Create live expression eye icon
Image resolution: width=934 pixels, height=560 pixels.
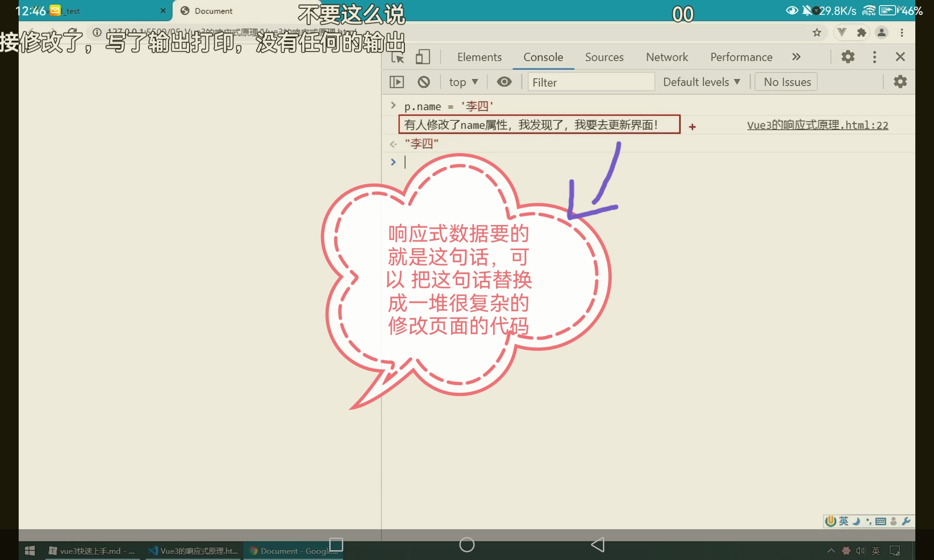(504, 82)
